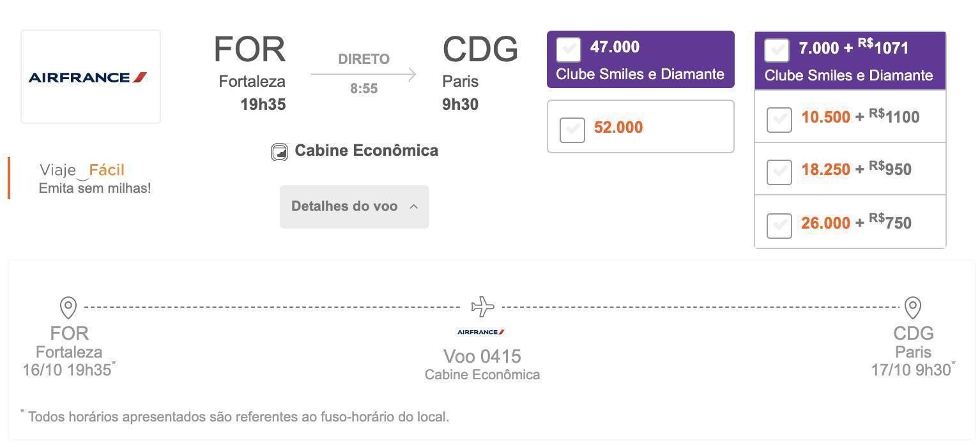980x447 pixels.
Task: Check the 26.000 + R$750 fare
Action: pos(779,225)
